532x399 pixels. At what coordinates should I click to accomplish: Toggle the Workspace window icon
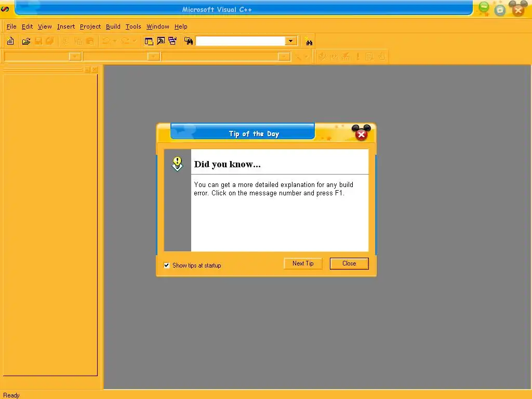pyautogui.click(x=149, y=42)
